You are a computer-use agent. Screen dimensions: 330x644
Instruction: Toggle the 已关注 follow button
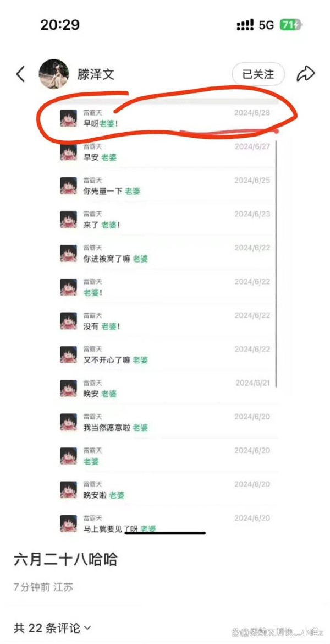click(x=258, y=74)
